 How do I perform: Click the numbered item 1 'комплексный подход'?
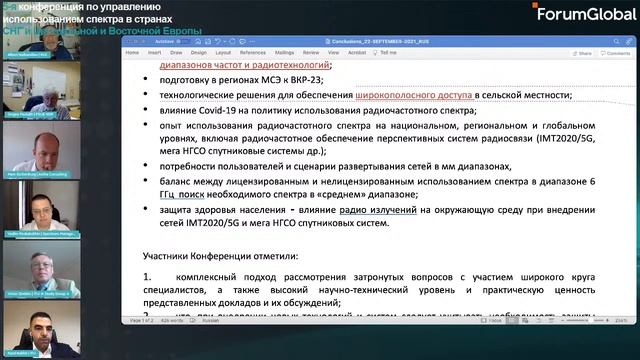pyautogui.click(x=369, y=290)
